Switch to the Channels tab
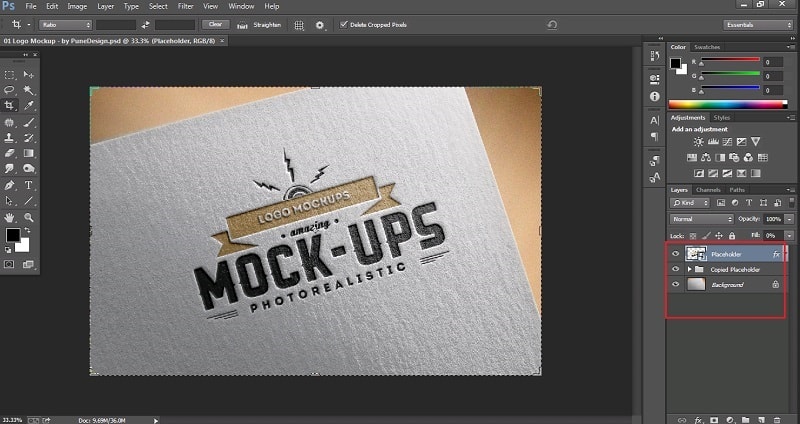800x424 pixels. click(x=708, y=189)
